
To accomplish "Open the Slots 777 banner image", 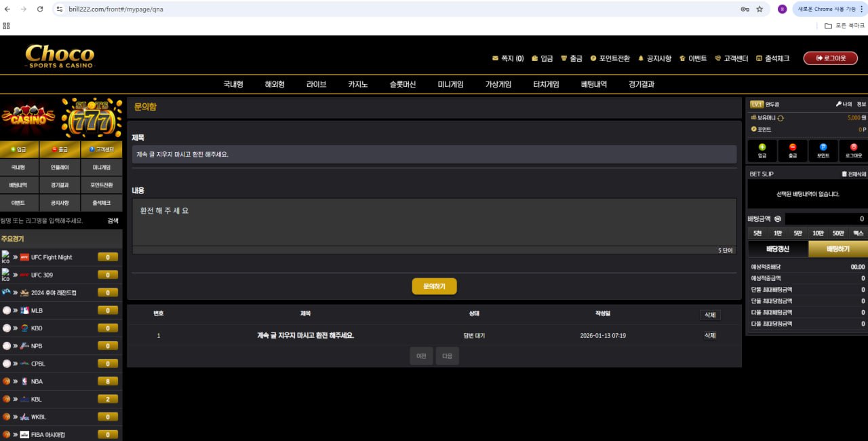I will click(92, 117).
